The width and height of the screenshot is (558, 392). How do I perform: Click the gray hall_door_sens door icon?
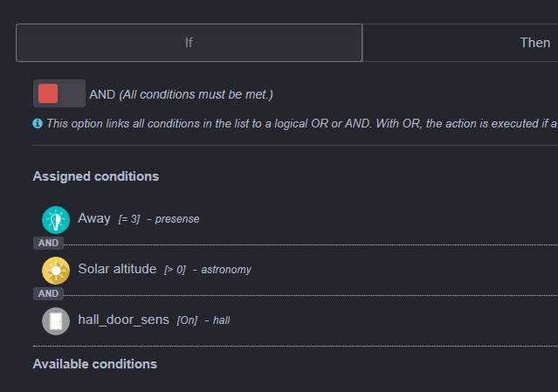56,321
